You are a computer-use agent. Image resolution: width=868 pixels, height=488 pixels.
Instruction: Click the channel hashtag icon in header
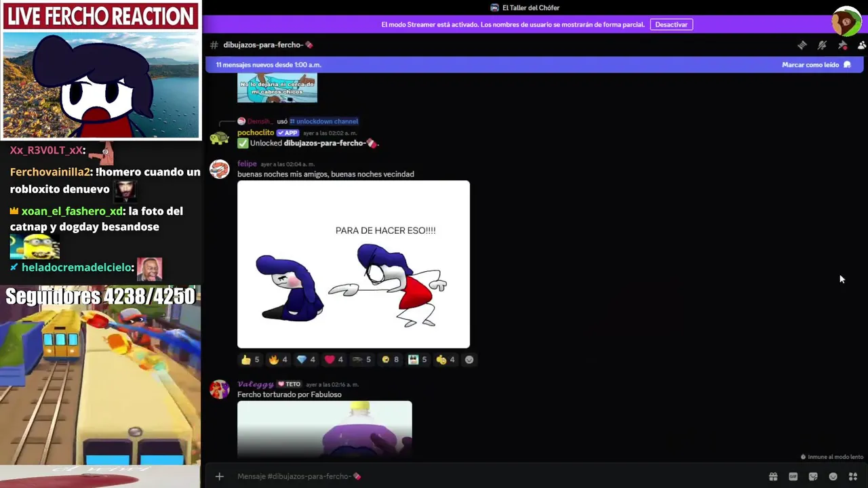tap(214, 45)
